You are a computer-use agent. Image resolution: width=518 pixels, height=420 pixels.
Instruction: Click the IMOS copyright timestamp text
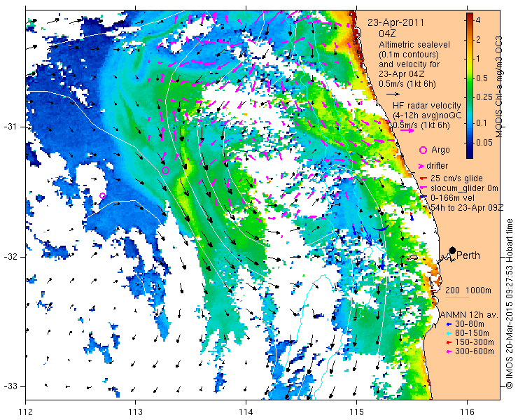pos(510,303)
